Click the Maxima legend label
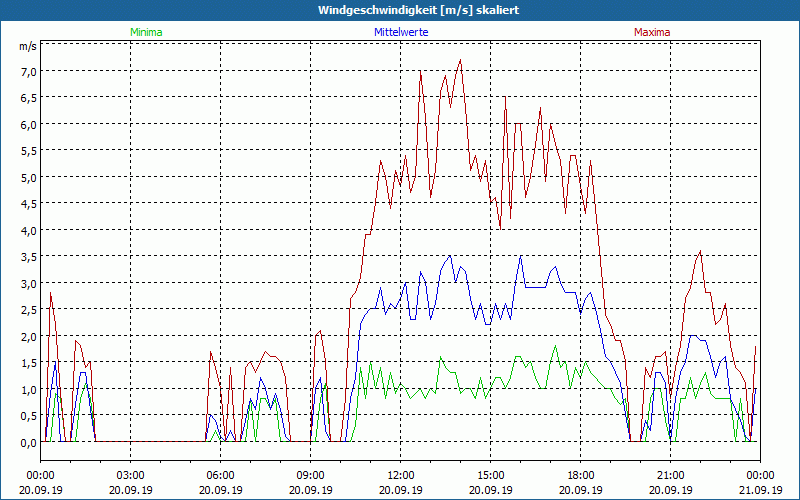 tap(652, 32)
